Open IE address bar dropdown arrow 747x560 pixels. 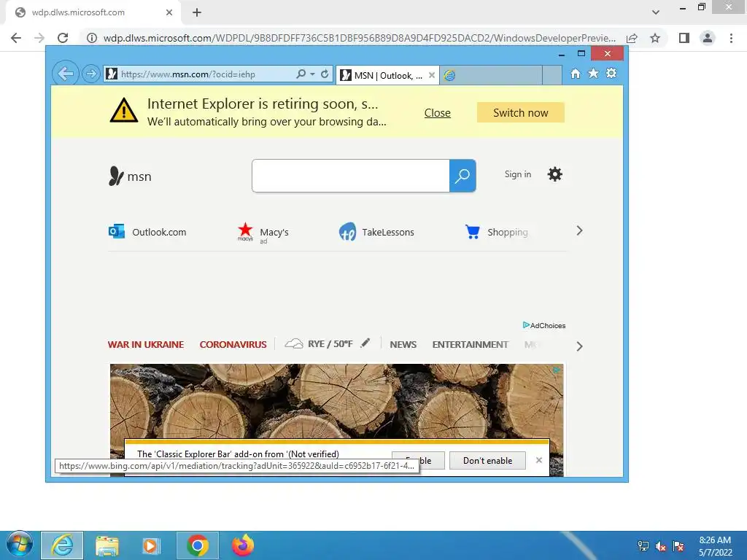coord(312,74)
